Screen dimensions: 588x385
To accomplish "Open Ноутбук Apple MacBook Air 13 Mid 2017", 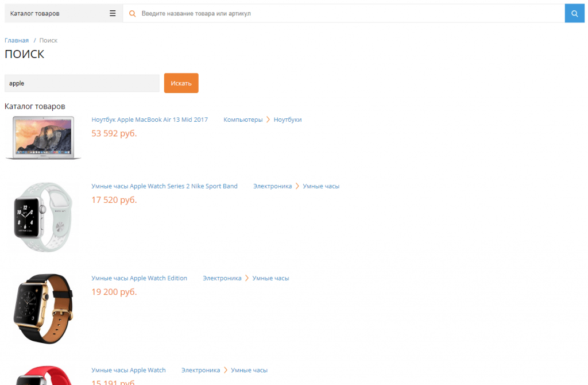I will coord(150,120).
